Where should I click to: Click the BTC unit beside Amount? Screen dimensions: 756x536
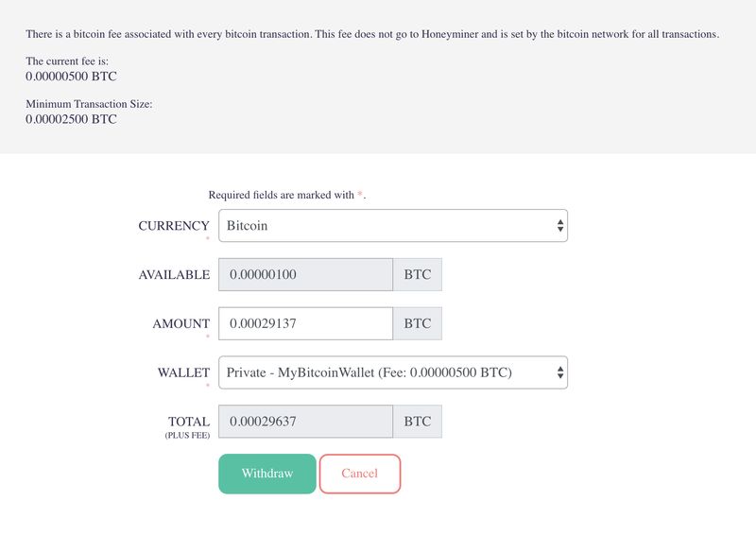click(418, 323)
